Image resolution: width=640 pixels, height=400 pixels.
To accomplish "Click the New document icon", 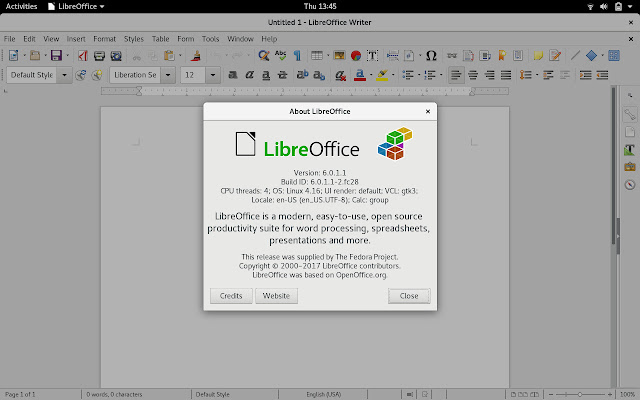I will [x=13, y=55].
